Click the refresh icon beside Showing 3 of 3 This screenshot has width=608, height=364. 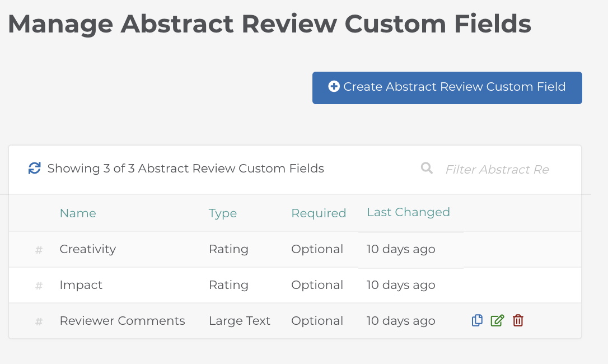pyautogui.click(x=35, y=168)
